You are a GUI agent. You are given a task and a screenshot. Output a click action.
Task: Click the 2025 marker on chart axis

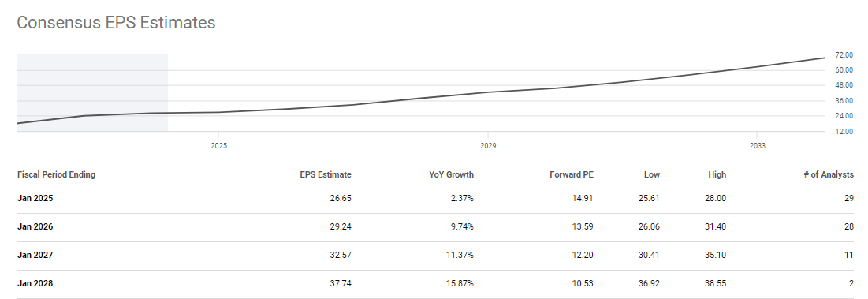point(218,146)
